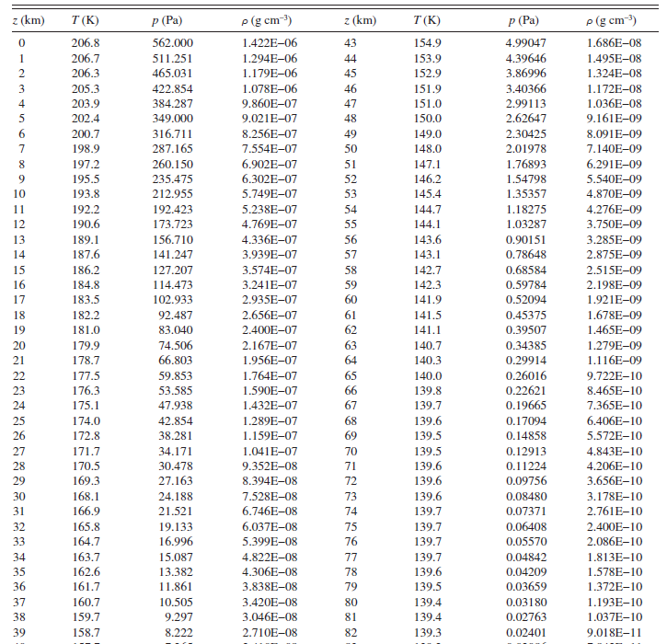The width and height of the screenshot is (667, 644).
Task: Click the pressure value 511.251
Action: [x=173, y=58]
